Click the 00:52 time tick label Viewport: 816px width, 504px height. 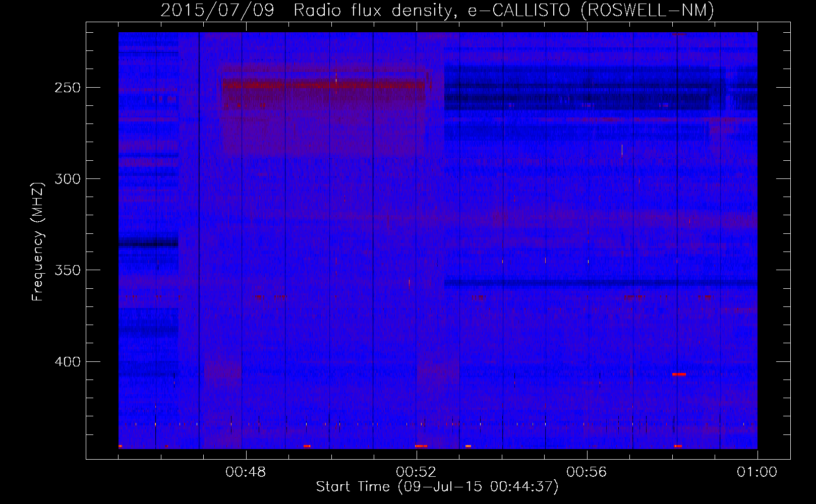click(416, 472)
